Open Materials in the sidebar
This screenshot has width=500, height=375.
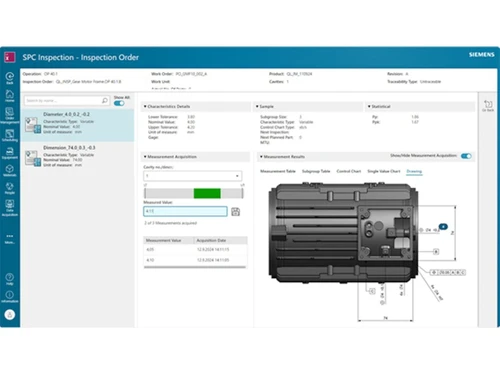[10, 171]
